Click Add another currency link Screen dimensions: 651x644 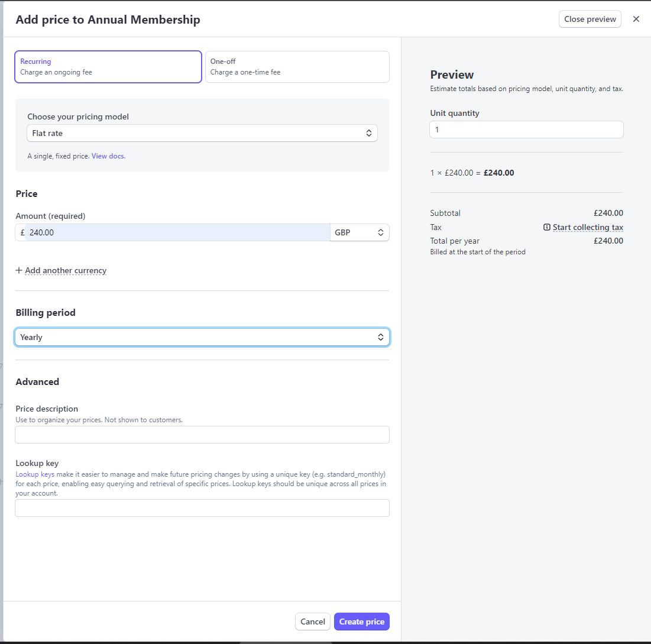point(66,271)
